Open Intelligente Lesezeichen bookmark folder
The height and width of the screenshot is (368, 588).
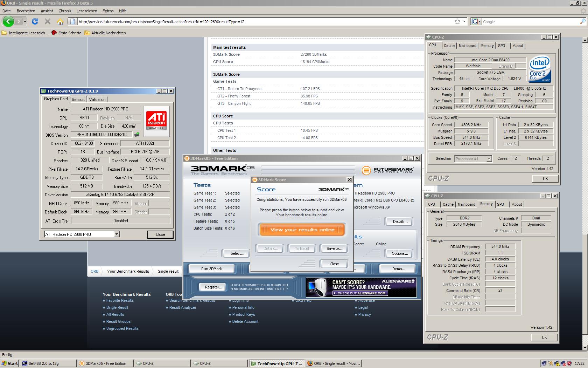pos(25,33)
